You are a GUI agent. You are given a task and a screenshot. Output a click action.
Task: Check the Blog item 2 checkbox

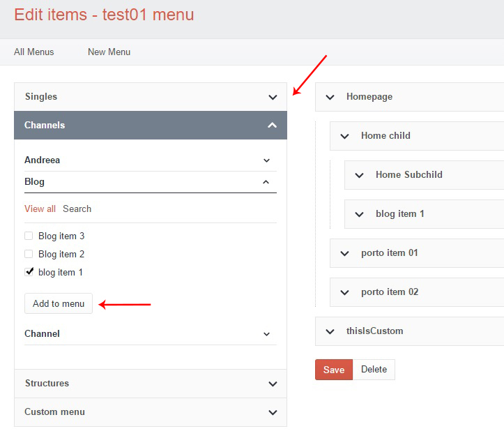click(x=29, y=255)
